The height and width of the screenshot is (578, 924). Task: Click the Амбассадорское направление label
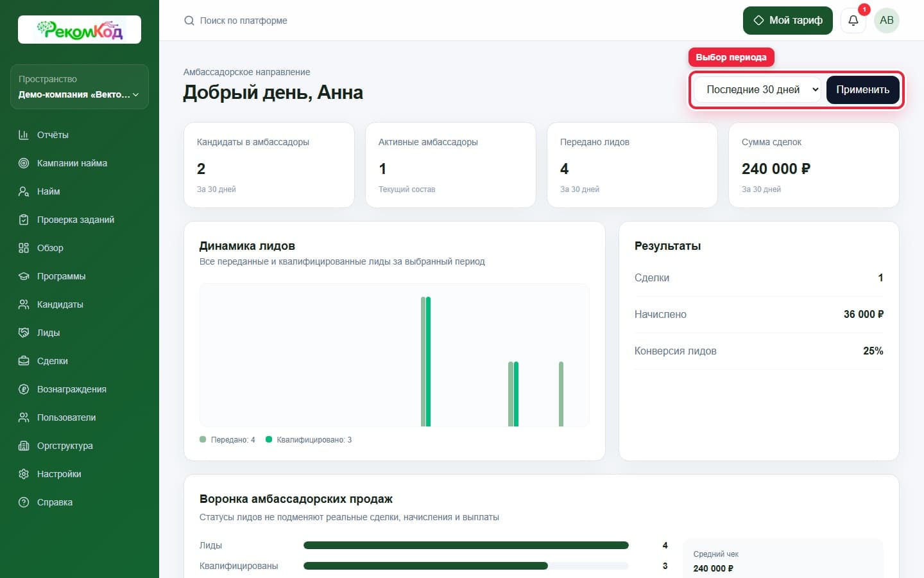246,72
